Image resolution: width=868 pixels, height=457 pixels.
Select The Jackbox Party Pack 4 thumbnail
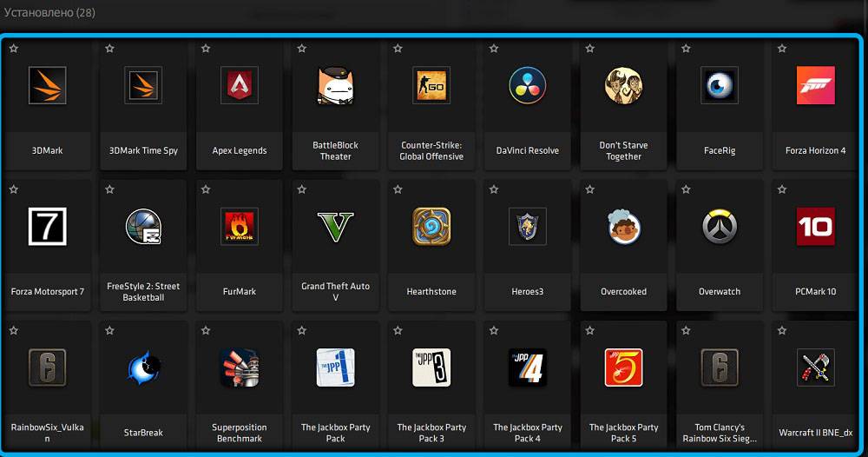(527, 368)
